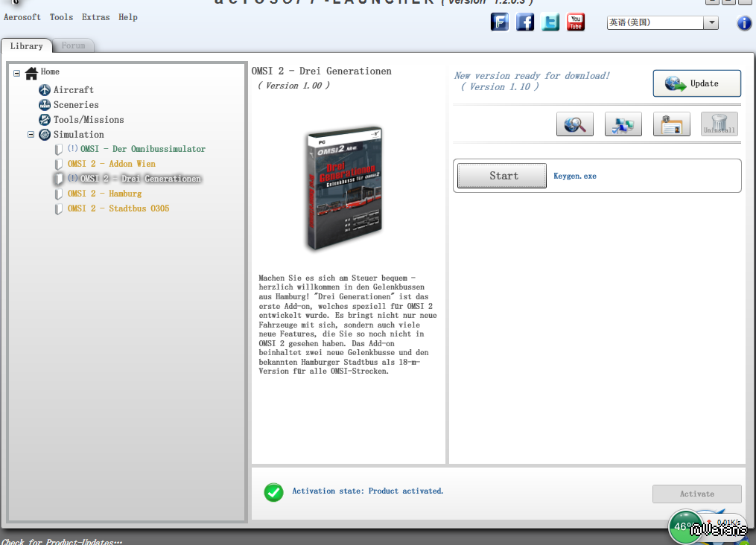Select OMSI 2 - Addon Wien entry
The height and width of the screenshot is (545, 756).
[112, 164]
